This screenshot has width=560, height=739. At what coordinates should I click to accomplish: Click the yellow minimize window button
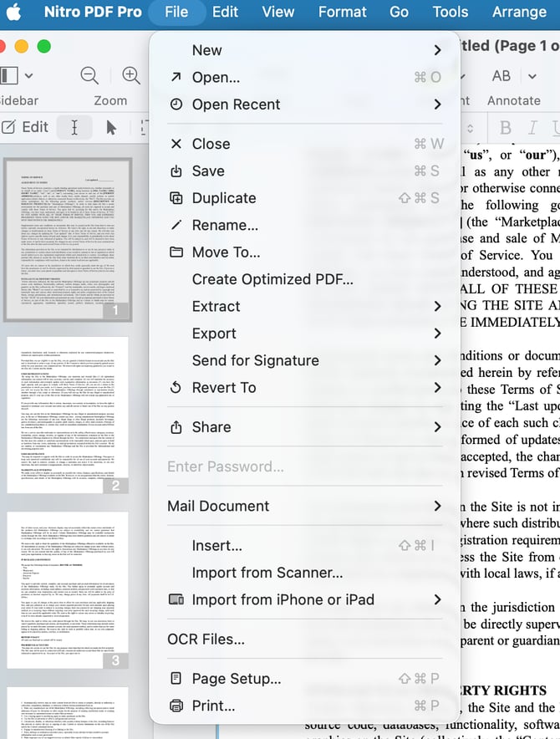pyautogui.click(x=21, y=46)
